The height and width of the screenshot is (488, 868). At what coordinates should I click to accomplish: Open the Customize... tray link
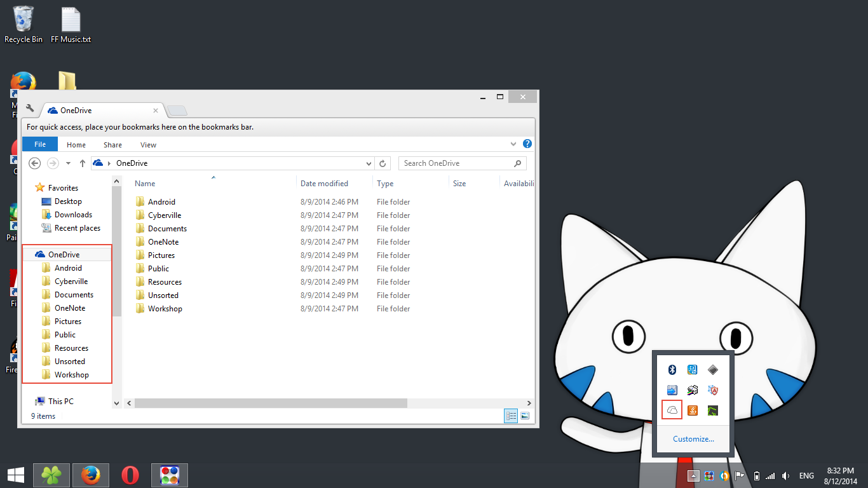point(693,439)
